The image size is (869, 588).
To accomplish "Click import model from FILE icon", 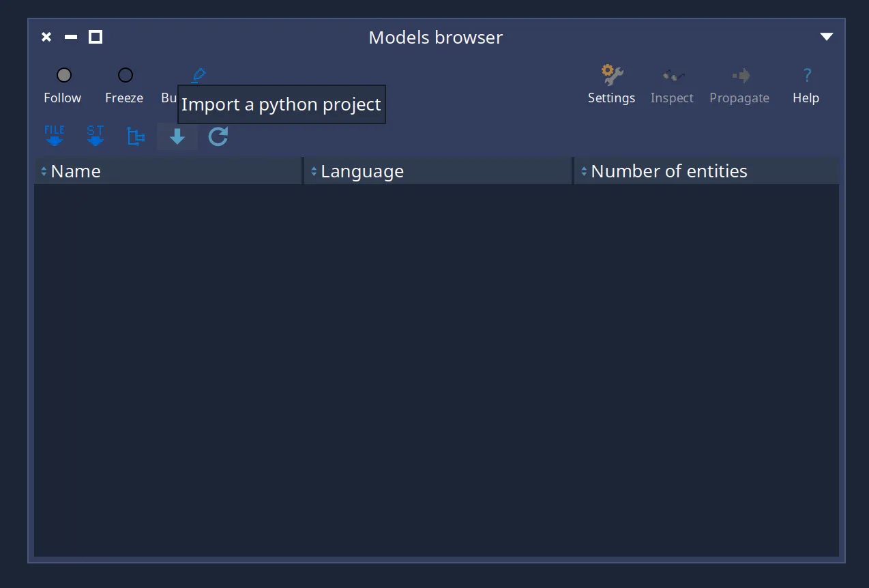I will pyautogui.click(x=55, y=136).
